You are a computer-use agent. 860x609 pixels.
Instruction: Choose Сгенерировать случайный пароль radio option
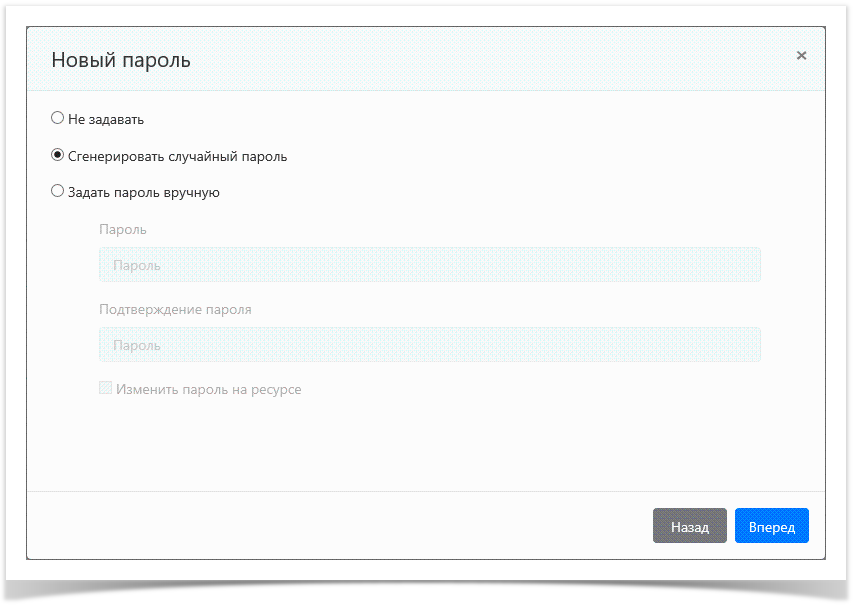point(57,155)
